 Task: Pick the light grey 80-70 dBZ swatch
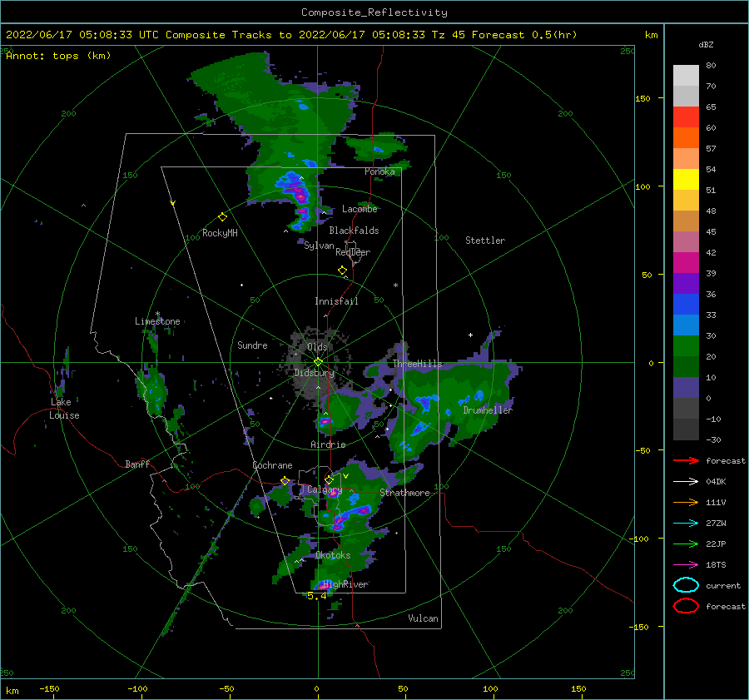686,76
